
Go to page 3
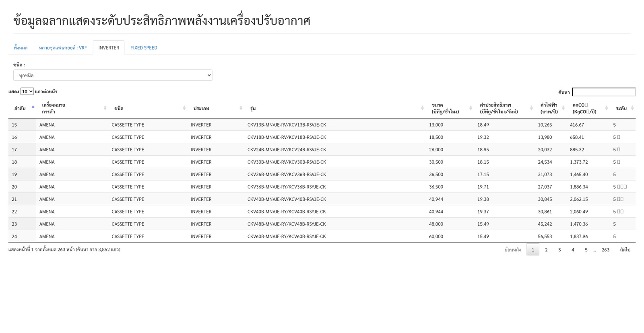coord(559,250)
